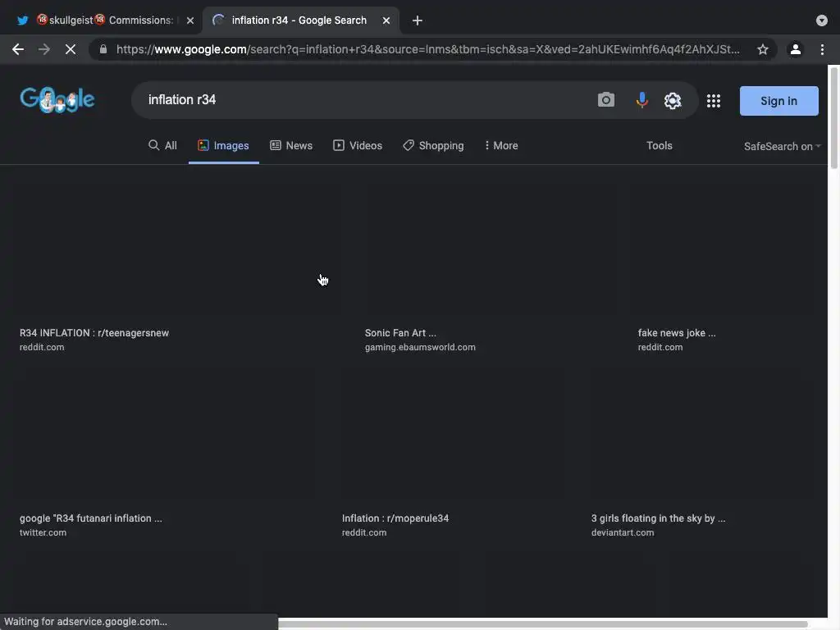Open quick settings gear icon
The height and width of the screenshot is (630, 840).
click(673, 100)
